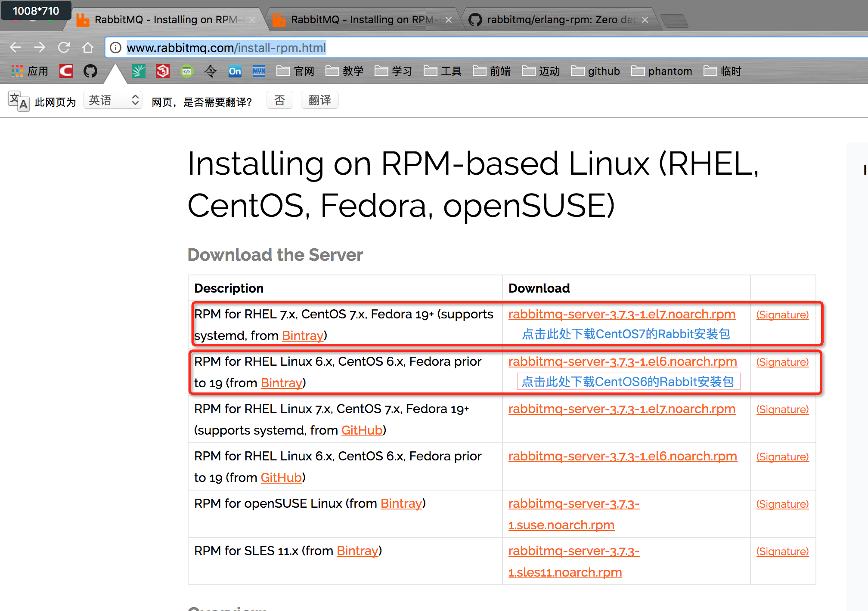Open the 迈动 bookmarks folder

(x=541, y=71)
